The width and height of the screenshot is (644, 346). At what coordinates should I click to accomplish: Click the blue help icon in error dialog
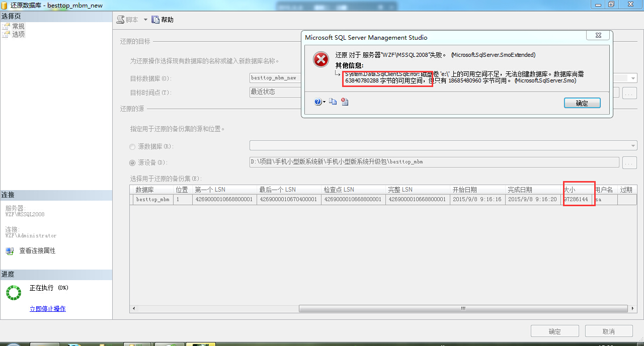(x=317, y=102)
